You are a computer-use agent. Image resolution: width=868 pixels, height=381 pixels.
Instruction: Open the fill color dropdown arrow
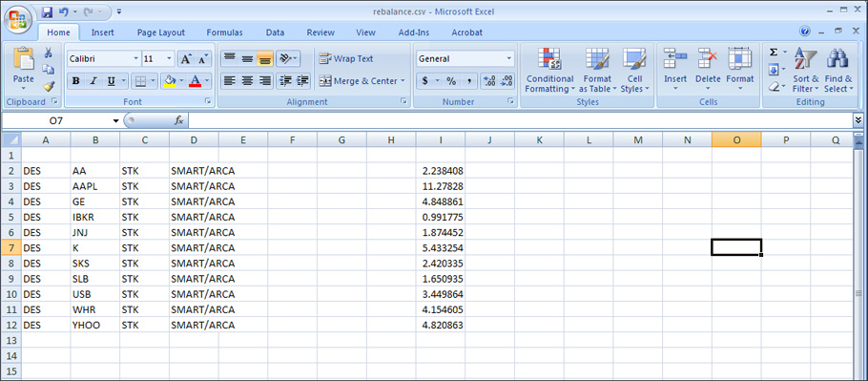[181, 81]
